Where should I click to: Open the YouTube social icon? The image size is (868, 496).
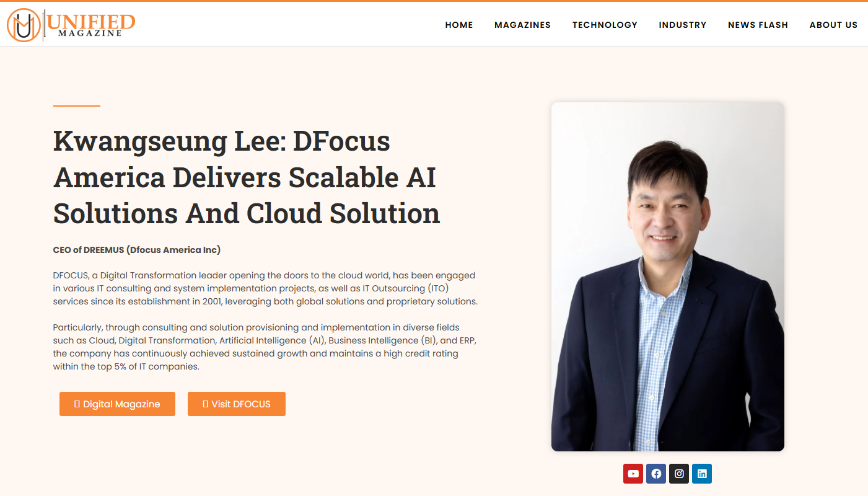point(633,474)
